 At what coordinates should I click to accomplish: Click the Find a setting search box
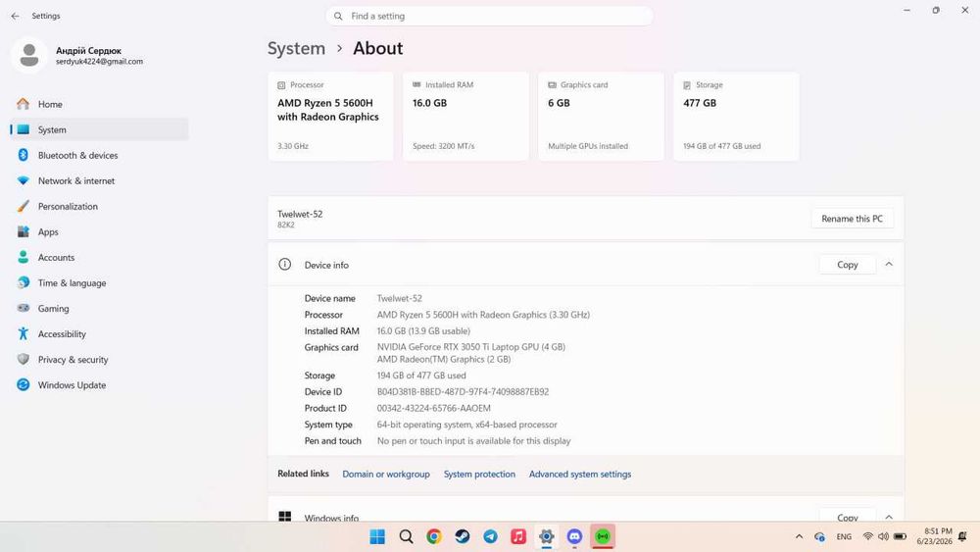click(x=489, y=17)
